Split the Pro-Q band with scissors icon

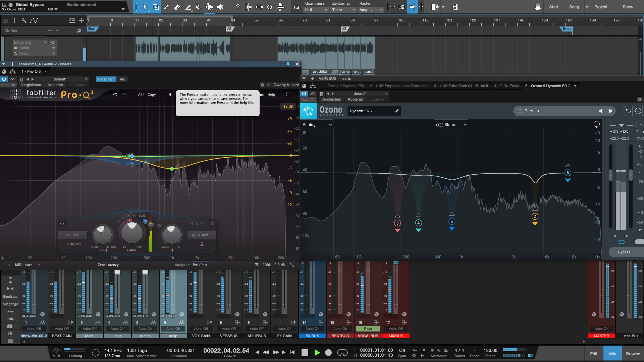coord(202,244)
